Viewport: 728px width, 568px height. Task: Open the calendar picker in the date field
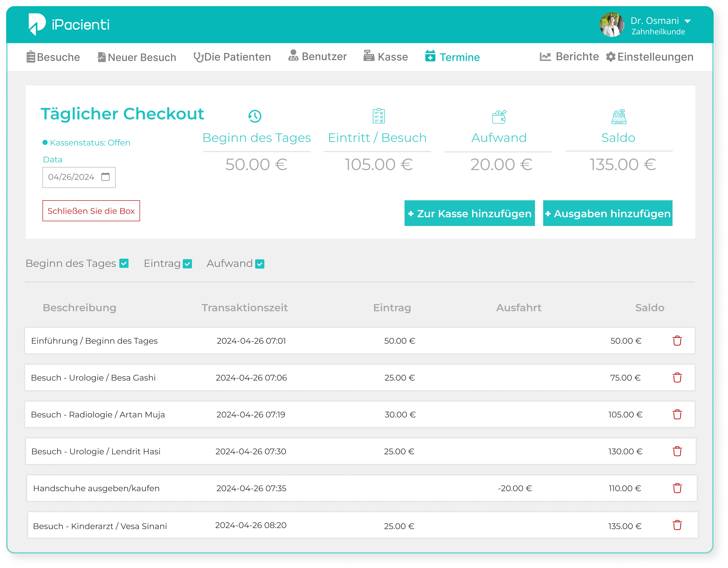point(105,177)
